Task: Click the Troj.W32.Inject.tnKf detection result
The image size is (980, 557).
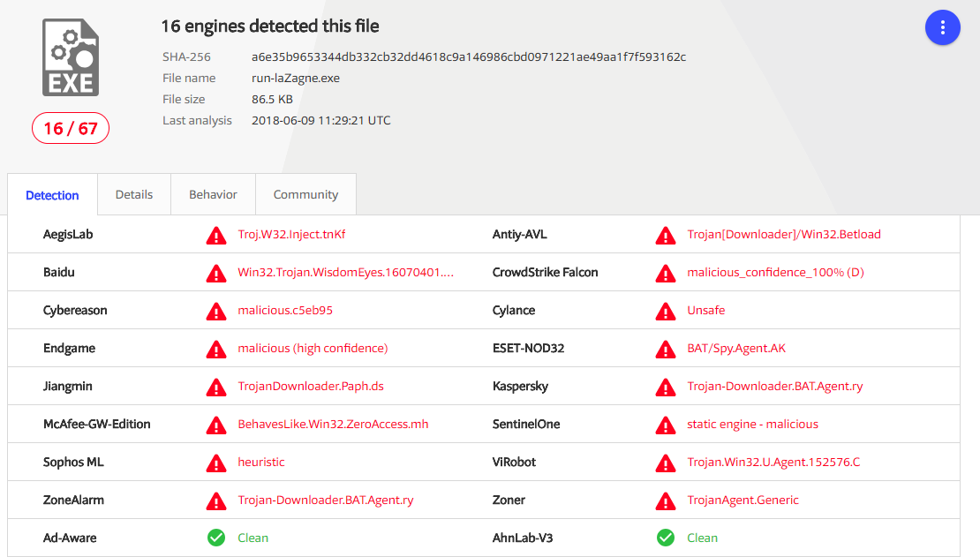Action: tap(291, 235)
